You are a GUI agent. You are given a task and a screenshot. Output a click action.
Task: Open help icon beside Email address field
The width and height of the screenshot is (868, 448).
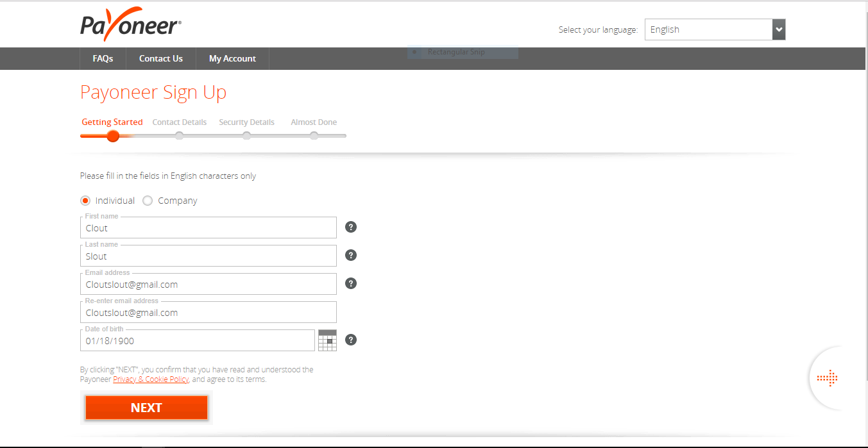[x=351, y=283]
